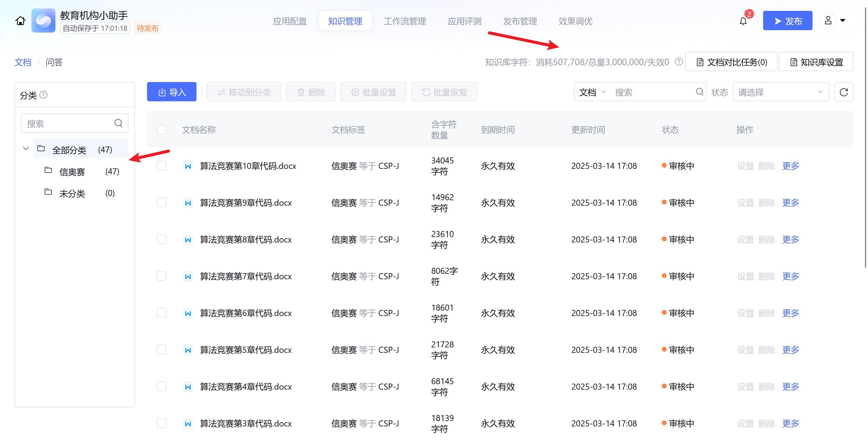Viewport: 868px width, 446px height.
Task: Collapse the 全部分类 tree node
Action: click(26, 149)
